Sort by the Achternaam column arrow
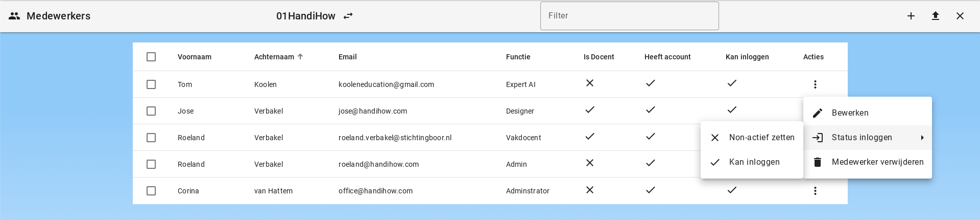980x220 pixels. pos(300,57)
